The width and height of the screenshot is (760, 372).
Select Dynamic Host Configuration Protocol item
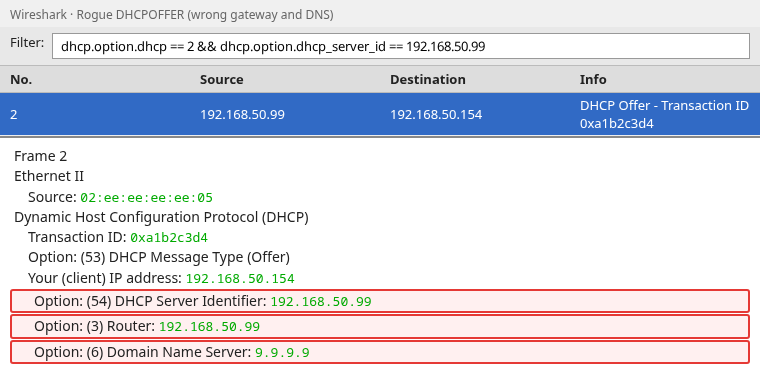pos(161,217)
